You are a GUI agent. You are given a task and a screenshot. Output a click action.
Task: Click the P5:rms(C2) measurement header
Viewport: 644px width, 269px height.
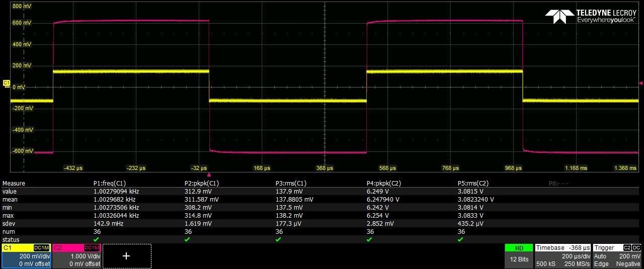[473, 184]
